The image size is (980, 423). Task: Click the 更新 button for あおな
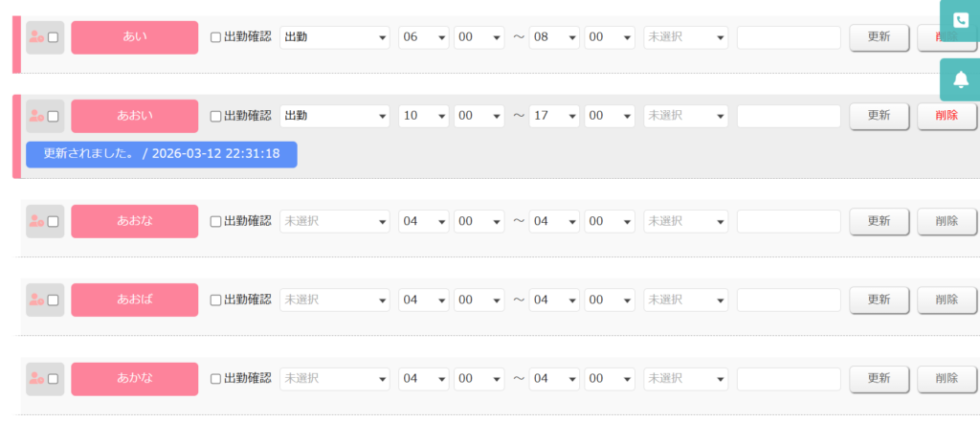879,221
